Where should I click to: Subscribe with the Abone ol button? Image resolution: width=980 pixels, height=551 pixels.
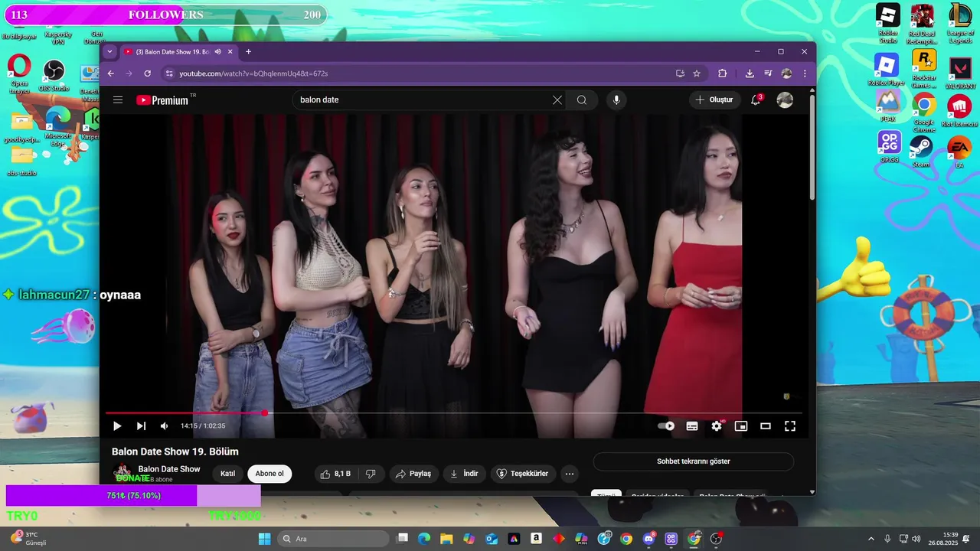tap(269, 474)
